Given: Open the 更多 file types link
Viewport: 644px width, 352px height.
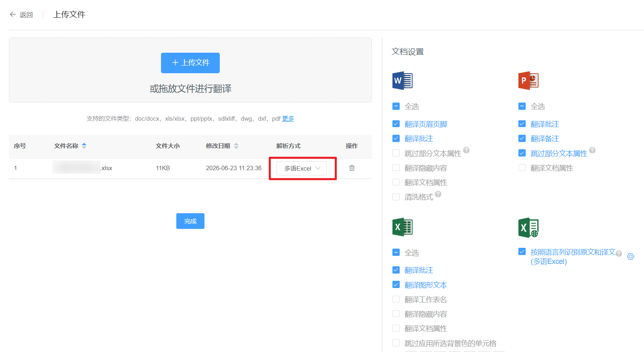Looking at the screenshot, I should [288, 118].
